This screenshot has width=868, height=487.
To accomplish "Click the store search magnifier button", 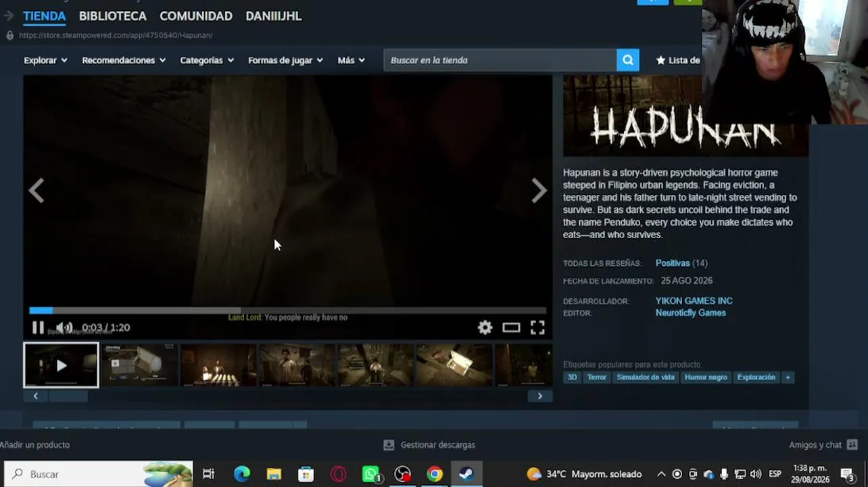I will point(627,60).
